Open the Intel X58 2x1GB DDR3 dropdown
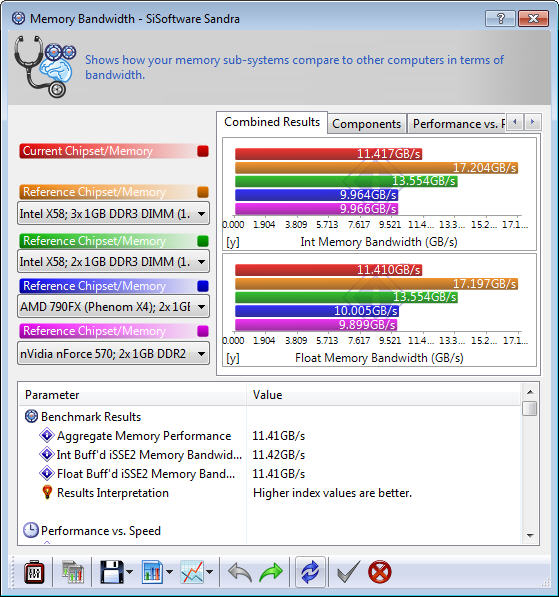The width and height of the screenshot is (559, 597). click(x=113, y=262)
